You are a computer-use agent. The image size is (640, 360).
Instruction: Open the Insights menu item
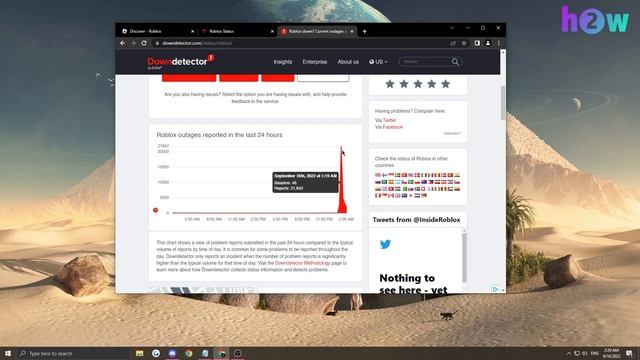[x=282, y=62]
